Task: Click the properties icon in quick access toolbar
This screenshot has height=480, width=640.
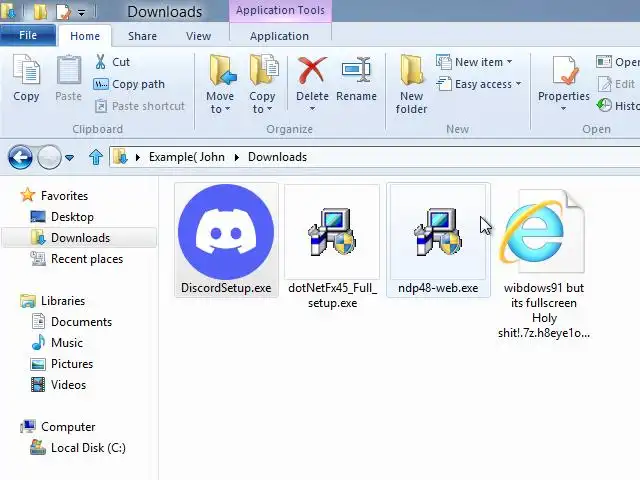Action: (x=63, y=11)
